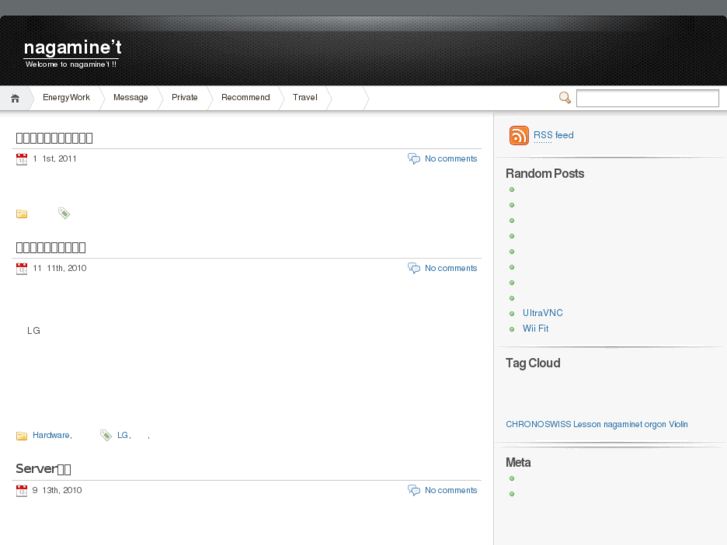This screenshot has width=727, height=545.
Task: Open the post title dated 11th, 2010
Action: point(51,248)
